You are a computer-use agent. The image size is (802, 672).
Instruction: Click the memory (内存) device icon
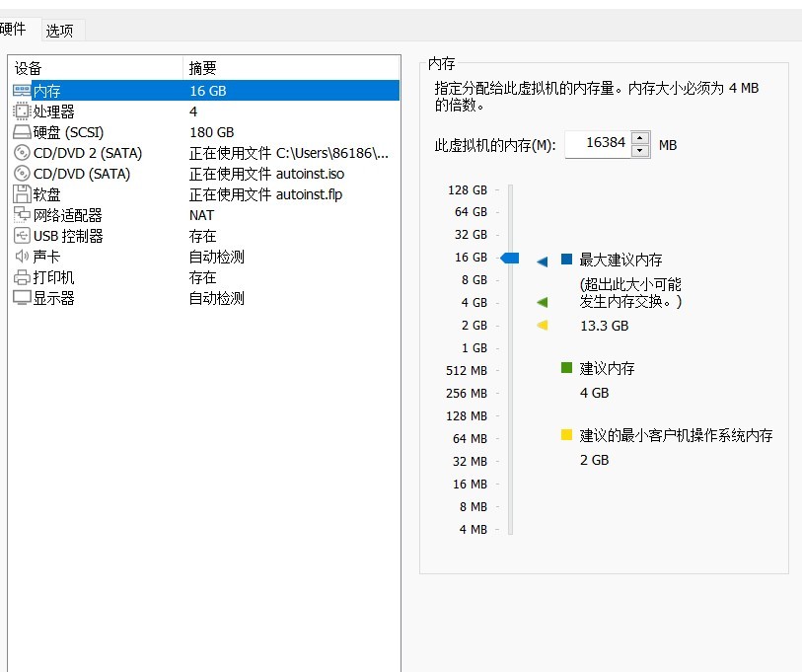click(x=22, y=91)
